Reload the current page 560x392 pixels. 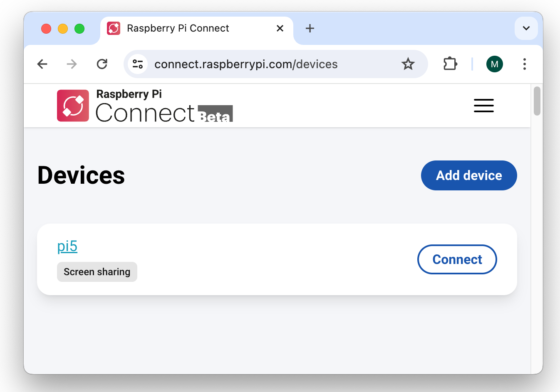(x=102, y=64)
